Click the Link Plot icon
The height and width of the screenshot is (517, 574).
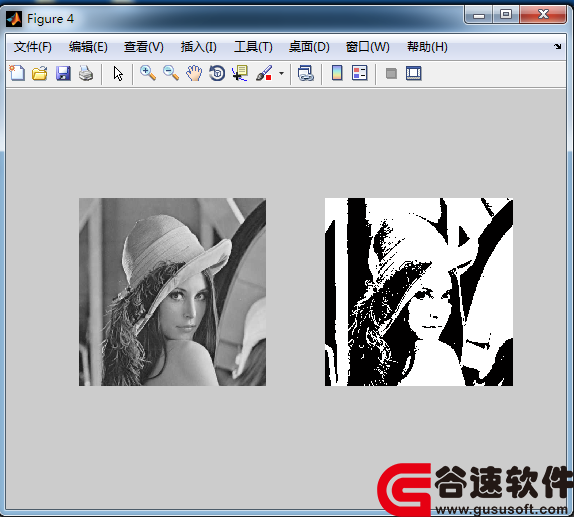(306, 73)
